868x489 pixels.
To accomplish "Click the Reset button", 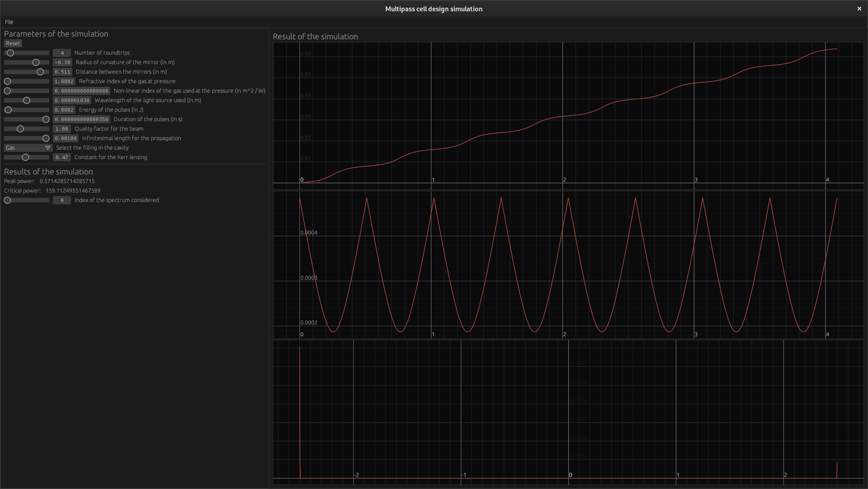I will (13, 43).
